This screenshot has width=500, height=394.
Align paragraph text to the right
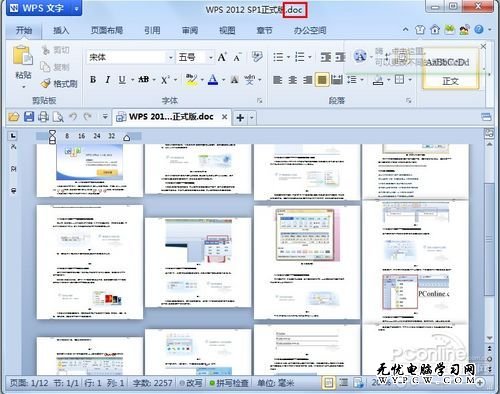point(307,80)
